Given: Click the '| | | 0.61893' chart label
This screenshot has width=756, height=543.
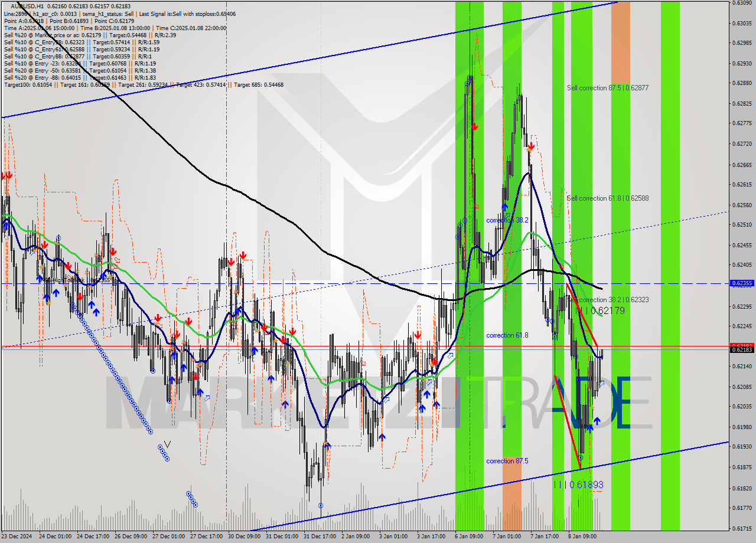Looking at the screenshot, I should 579,485.
